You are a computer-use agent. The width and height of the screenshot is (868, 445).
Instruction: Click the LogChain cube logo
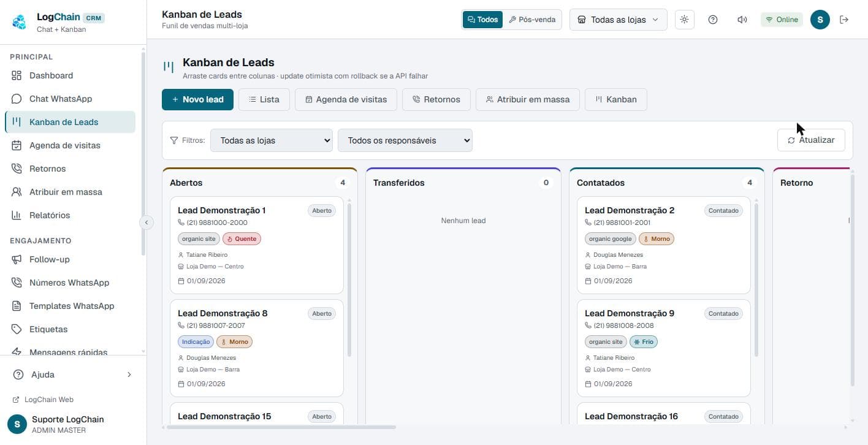[20, 22]
